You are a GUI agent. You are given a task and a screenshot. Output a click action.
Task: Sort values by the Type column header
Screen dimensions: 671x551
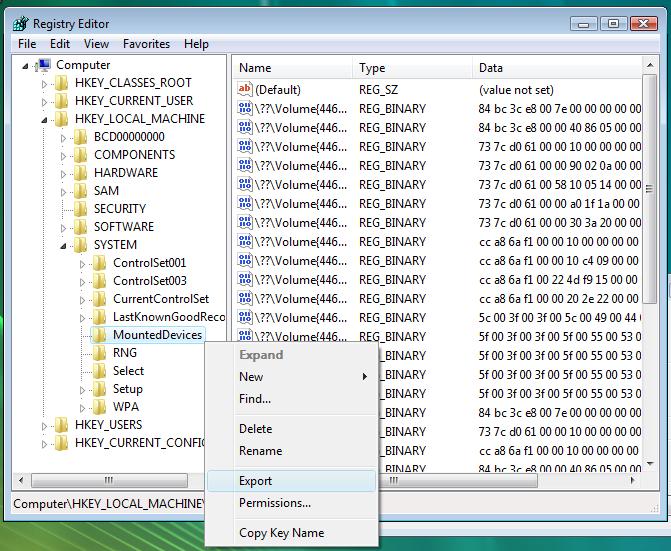pyautogui.click(x=413, y=68)
